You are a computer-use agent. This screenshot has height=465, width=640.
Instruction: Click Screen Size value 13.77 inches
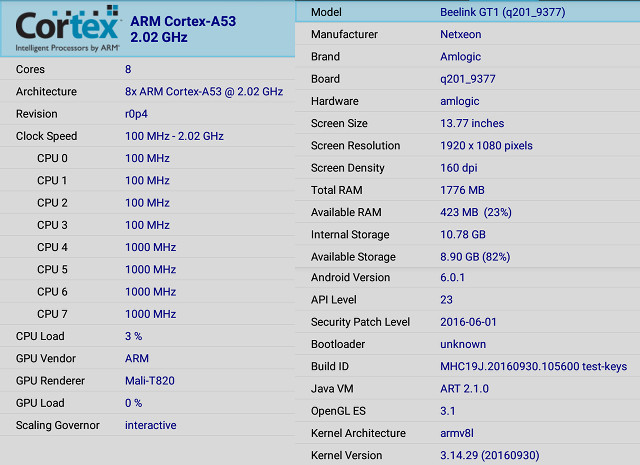click(472, 123)
